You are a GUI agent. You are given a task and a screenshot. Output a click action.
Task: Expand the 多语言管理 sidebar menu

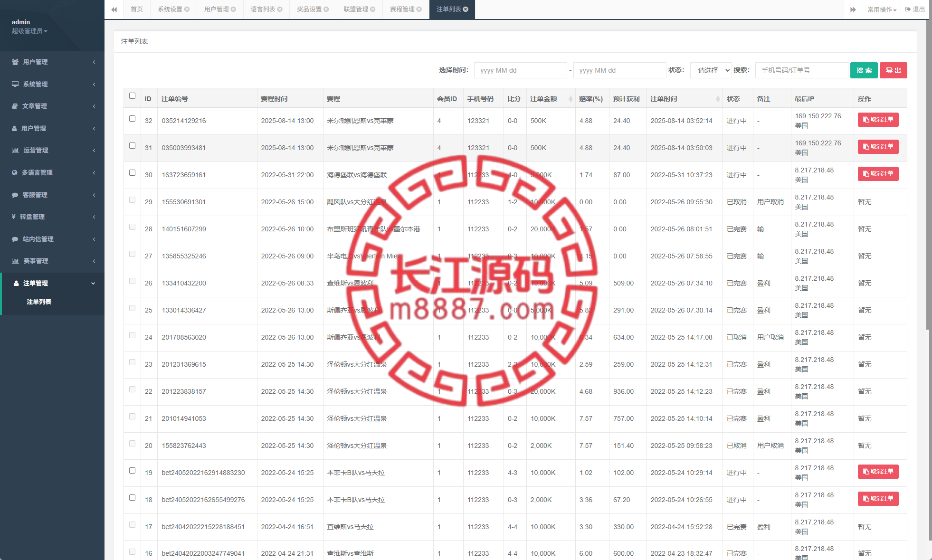click(x=52, y=173)
